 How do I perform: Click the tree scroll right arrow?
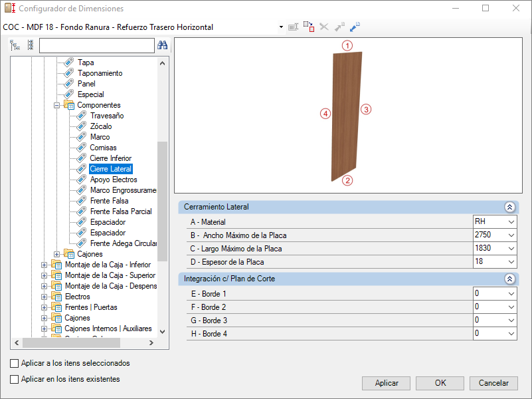click(x=151, y=343)
